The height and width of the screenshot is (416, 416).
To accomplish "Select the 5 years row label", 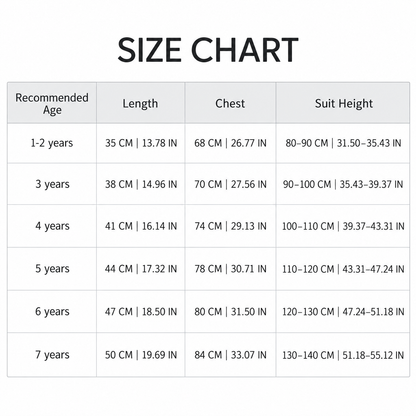I will [x=52, y=269].
